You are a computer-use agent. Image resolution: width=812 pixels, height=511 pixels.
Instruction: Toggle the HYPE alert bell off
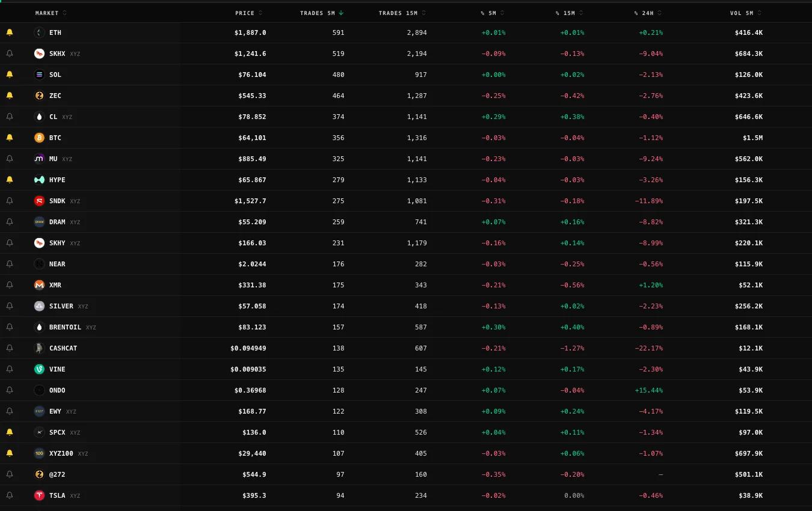(9, 180)
